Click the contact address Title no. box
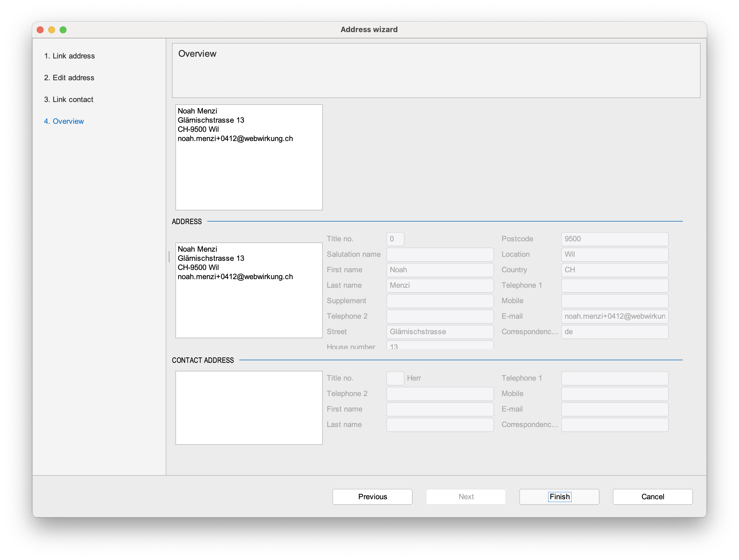 [x=395, y=378]
